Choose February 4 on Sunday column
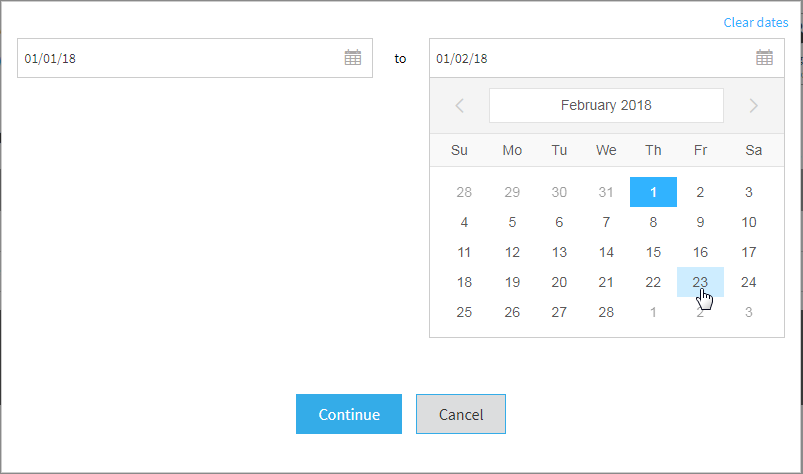This screenshot has width=803, height=474. point(464,222)
